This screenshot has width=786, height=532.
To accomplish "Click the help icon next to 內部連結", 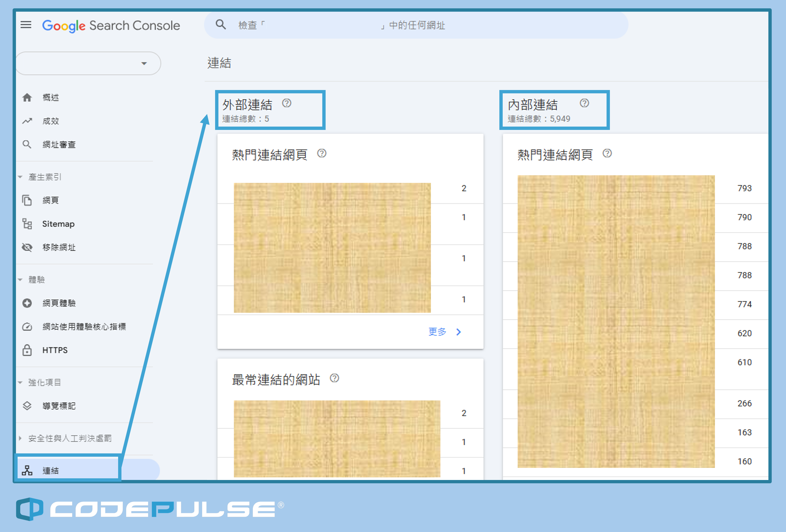I will pos(584,103).
